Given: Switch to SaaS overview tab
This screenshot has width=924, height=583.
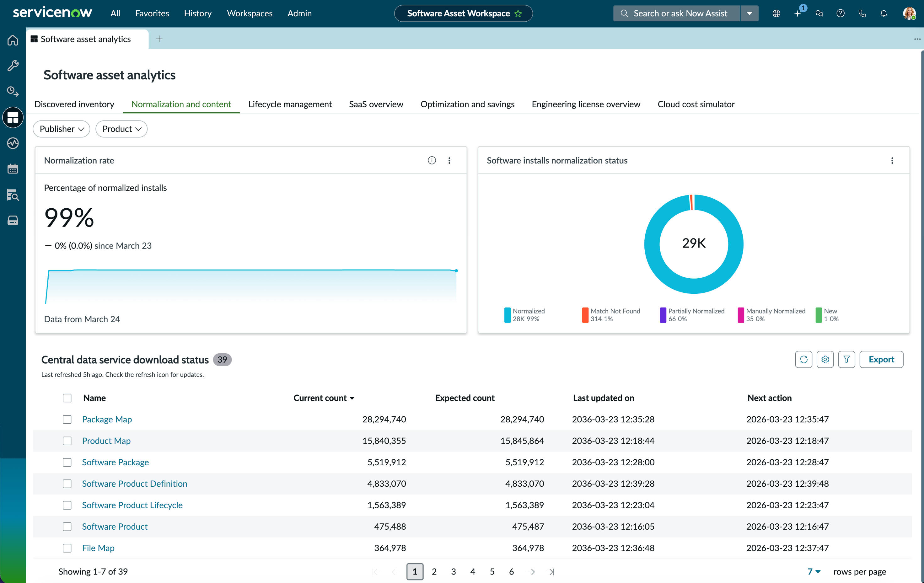Looking at the screenshot, I should (376, 104).
